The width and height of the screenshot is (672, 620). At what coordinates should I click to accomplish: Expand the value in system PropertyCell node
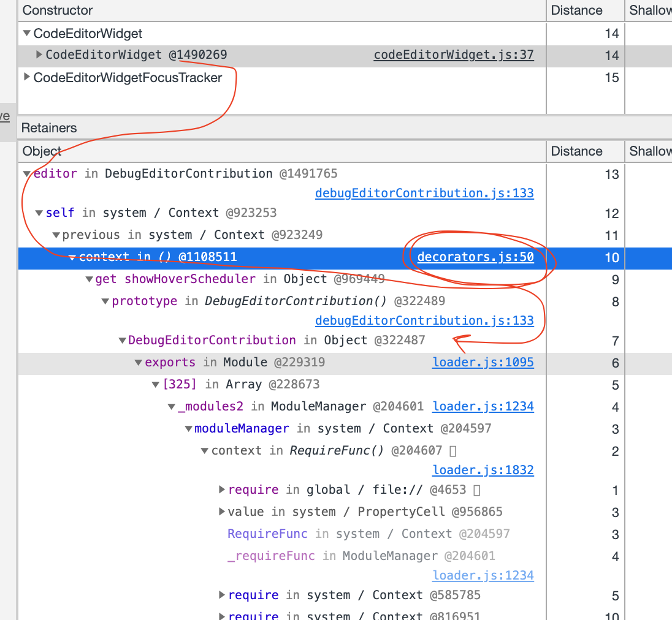(x=221, y=512)
